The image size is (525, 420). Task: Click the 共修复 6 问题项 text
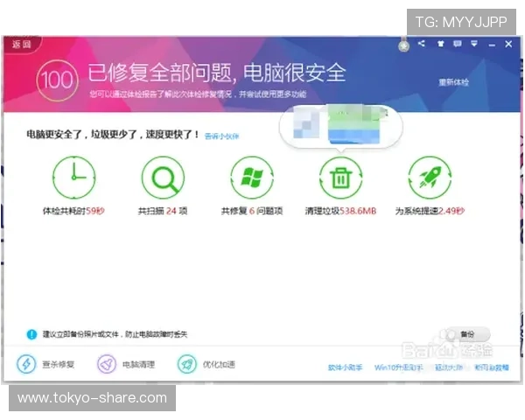(x=252, y=211)
